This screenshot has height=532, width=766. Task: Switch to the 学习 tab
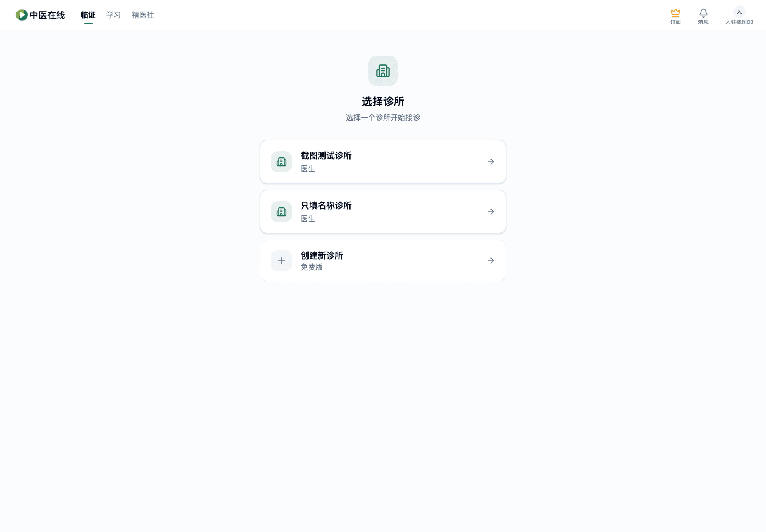click(x=114, y=15)
